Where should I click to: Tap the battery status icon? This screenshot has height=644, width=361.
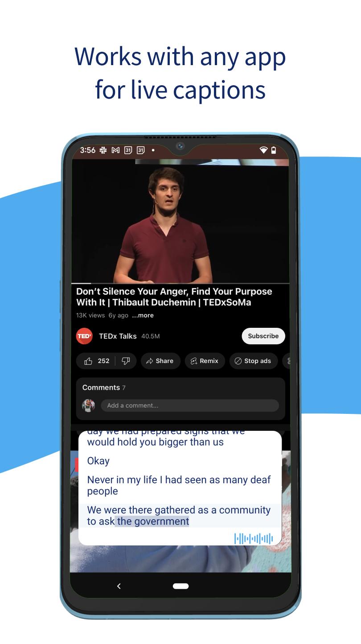click(274, 150)
